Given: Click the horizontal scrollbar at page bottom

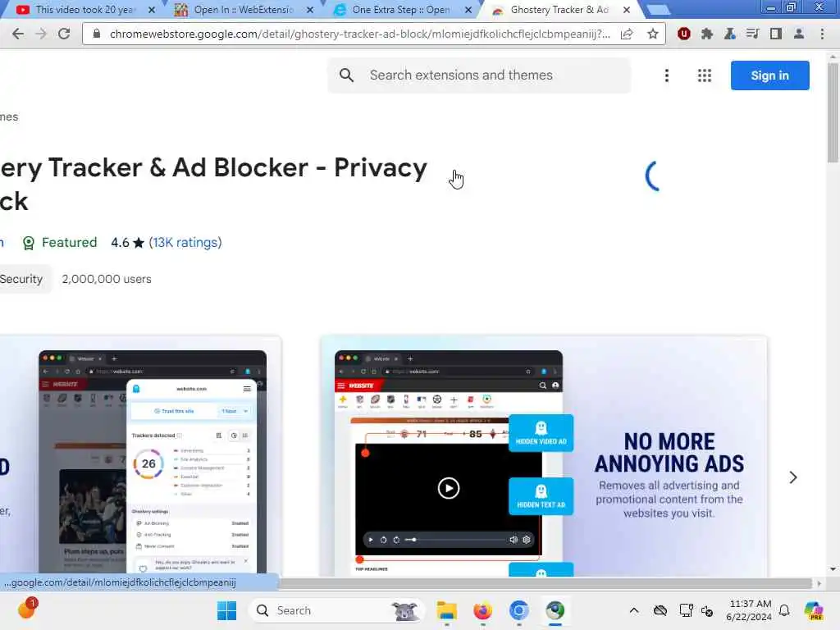Looking at the screenshot, I should click(x=546, y=583).
